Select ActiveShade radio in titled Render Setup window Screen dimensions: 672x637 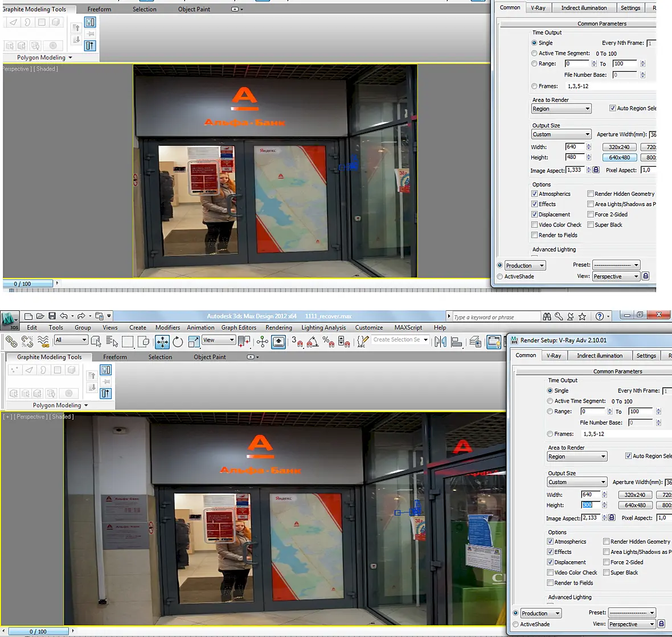[515, 624]
